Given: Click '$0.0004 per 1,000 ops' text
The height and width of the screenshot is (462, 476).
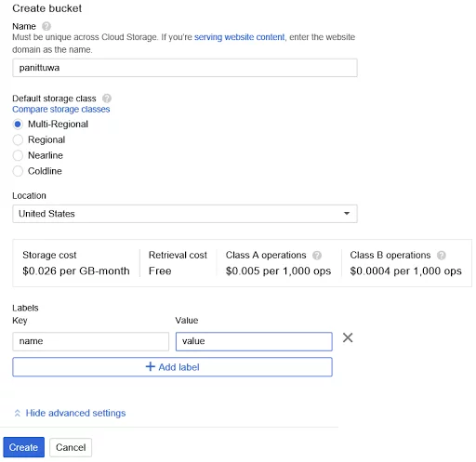Looking at the screenshot, I should 405,271.
